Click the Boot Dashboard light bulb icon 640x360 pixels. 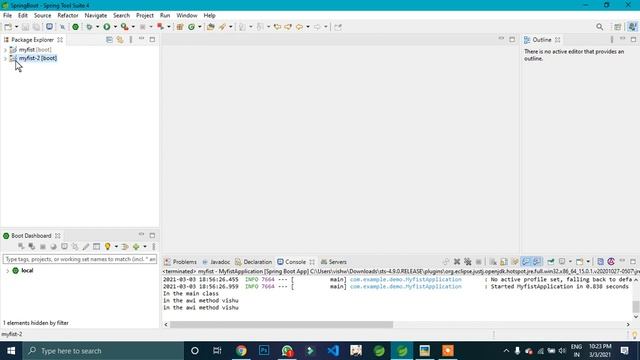point(107,247)
